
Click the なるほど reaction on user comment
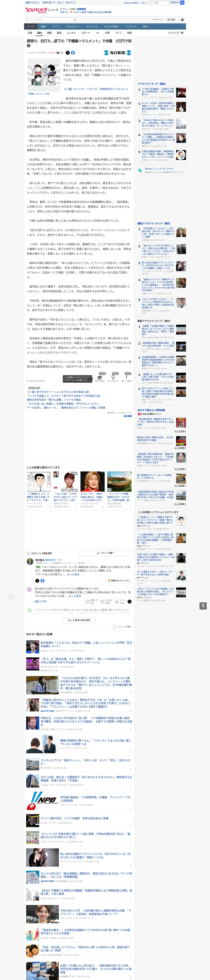pos(106,601)
